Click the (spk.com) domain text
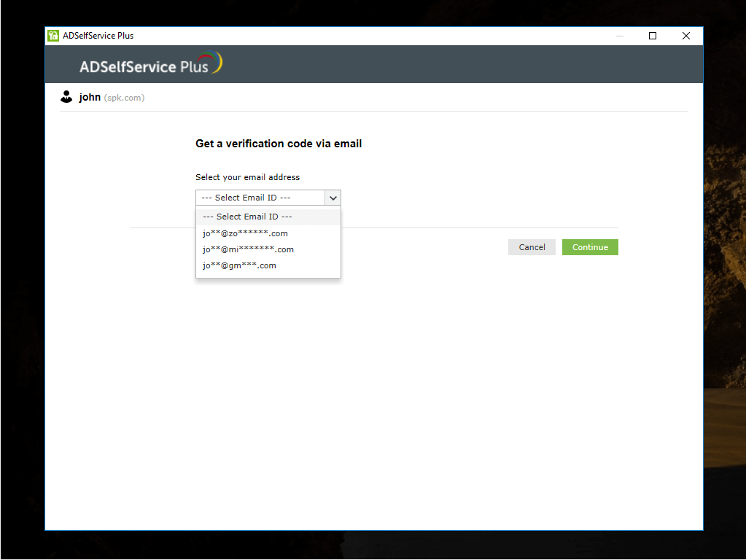This screenshot has height=560, width=746. (124, 98)
